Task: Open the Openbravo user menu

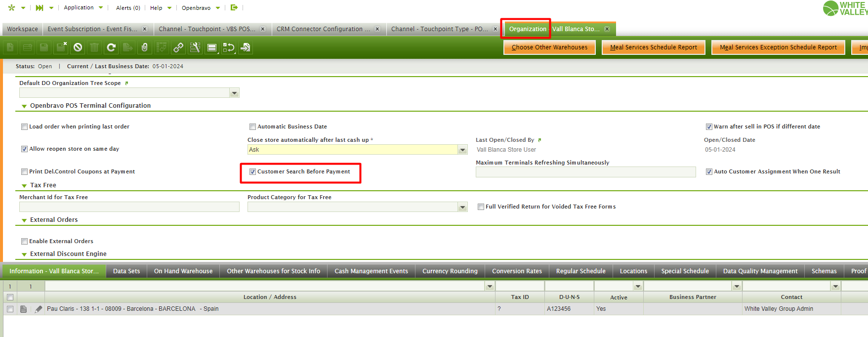Action: coord(201,8)
